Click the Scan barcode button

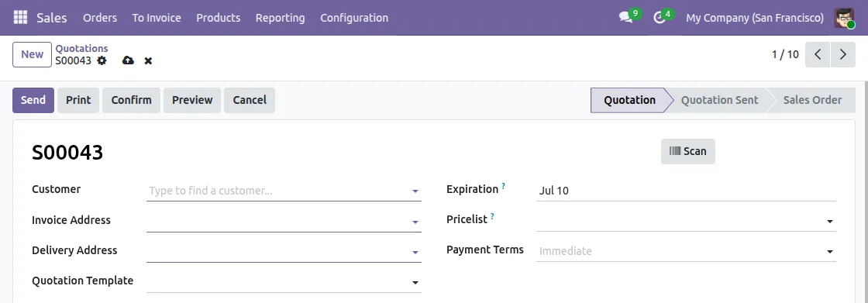pos(688,151)
